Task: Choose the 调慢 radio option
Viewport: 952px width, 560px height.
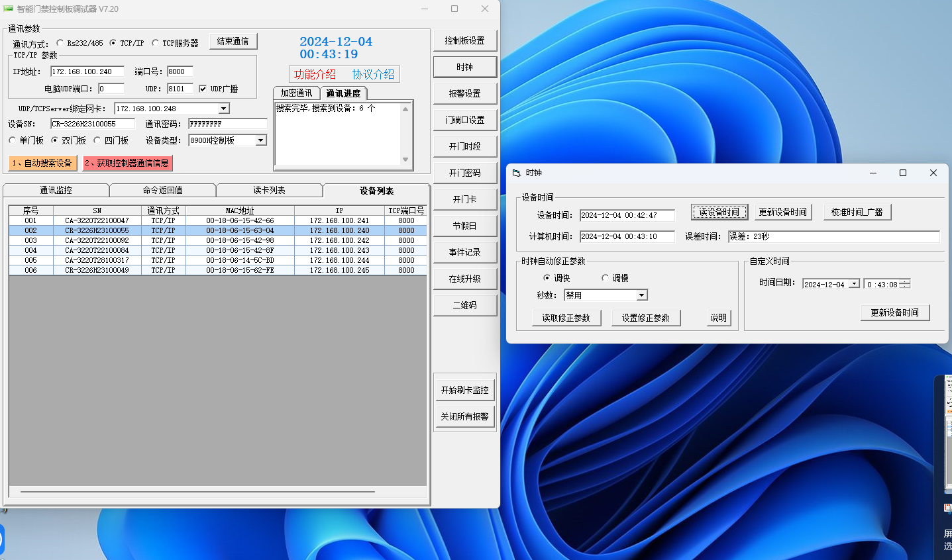Action: (605, 278)
